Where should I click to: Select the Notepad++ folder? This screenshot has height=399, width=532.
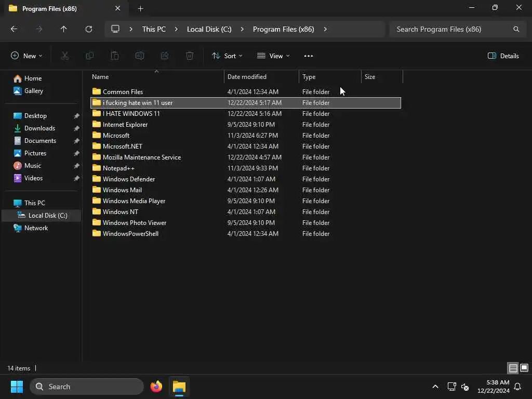click(x=246, y=168)
